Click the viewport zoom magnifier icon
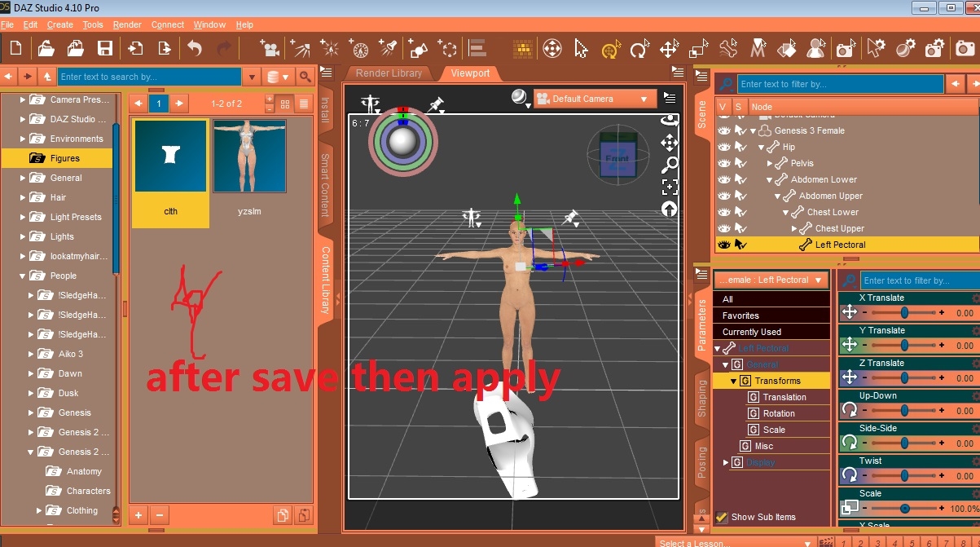 670,165
